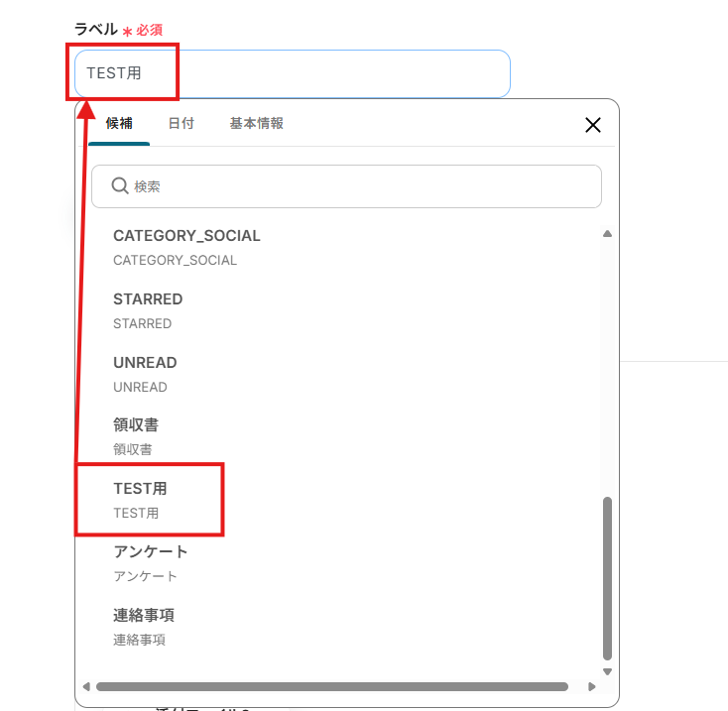The width and height of the screenshot is (728, 711).
Task: Click the ラベル input field containing TEST用
Action: pos(293,73)
